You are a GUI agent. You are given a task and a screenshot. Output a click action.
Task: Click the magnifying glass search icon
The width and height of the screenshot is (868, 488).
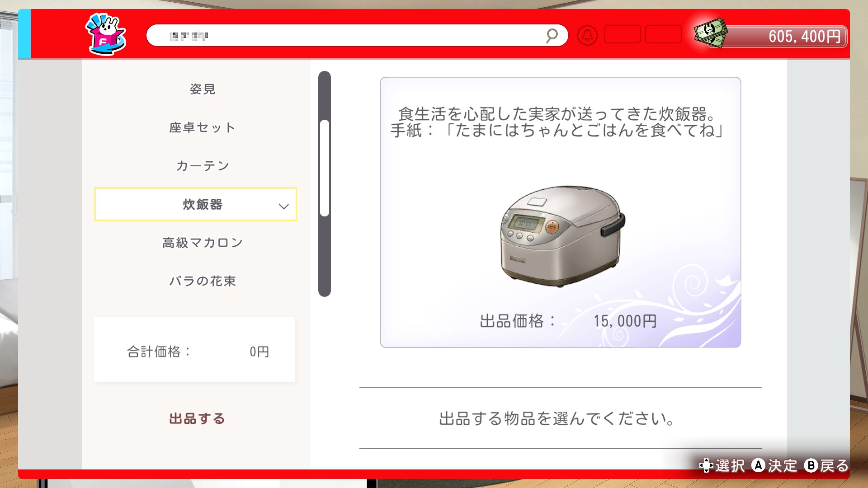click(x=552, y=36)
